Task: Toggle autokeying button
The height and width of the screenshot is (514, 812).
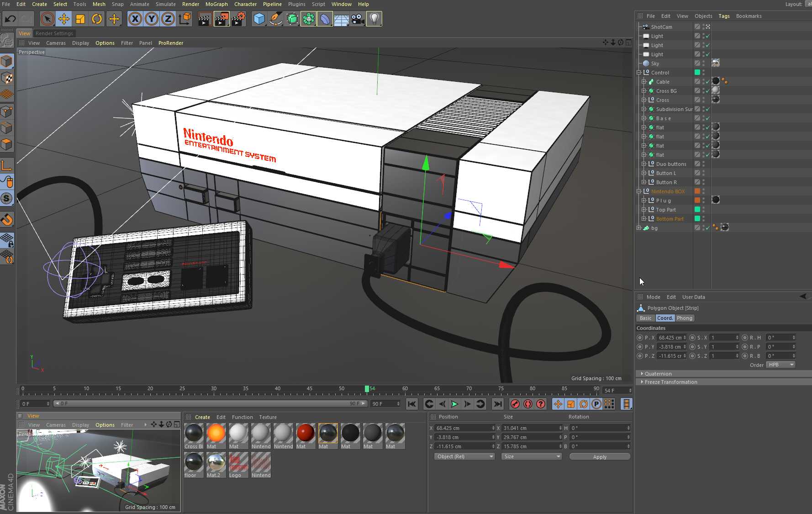Action: [x=528, y=404]
